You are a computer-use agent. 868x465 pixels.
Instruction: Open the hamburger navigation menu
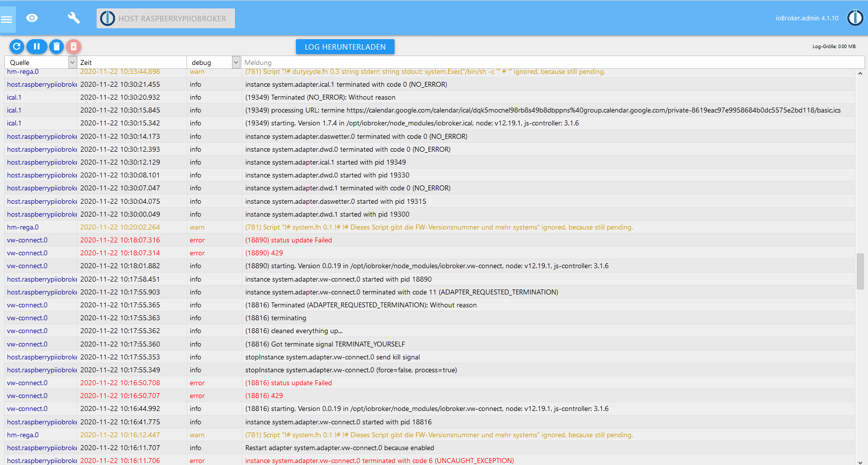click(x=7, y=19)
